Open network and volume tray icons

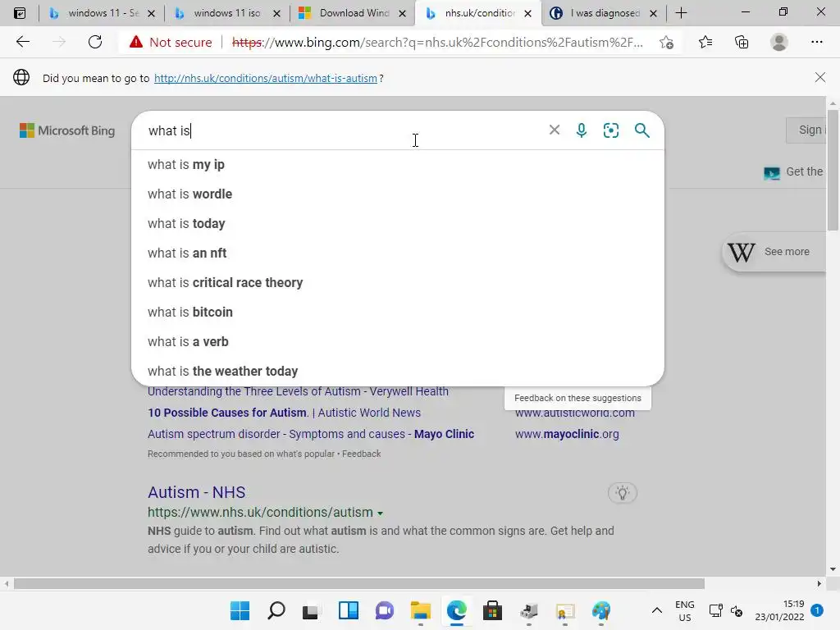click(726, 610)
